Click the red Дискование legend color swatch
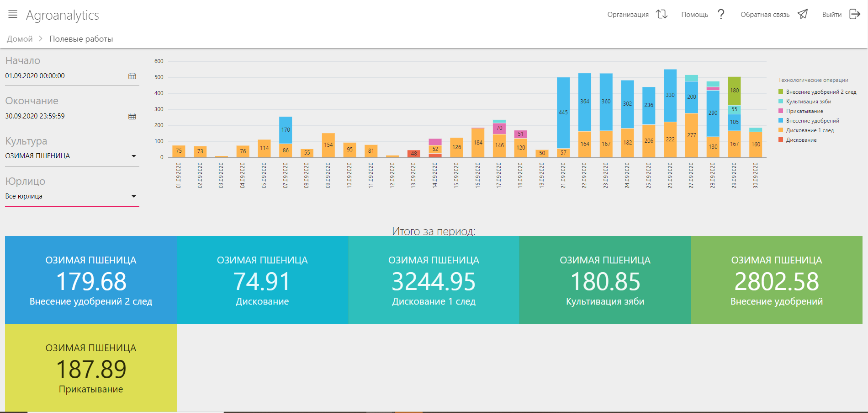This screenshot has height=413, width=868. 781,140
